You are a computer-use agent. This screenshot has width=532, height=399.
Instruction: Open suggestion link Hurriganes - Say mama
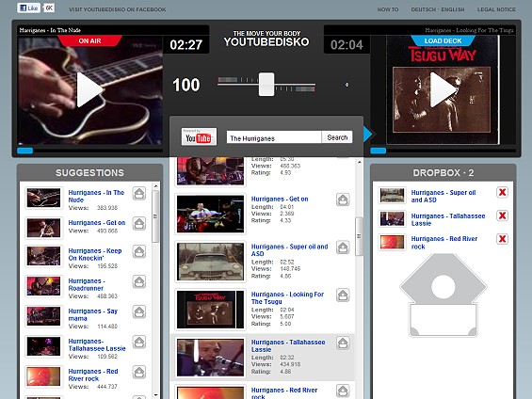[x=93, y=315]
